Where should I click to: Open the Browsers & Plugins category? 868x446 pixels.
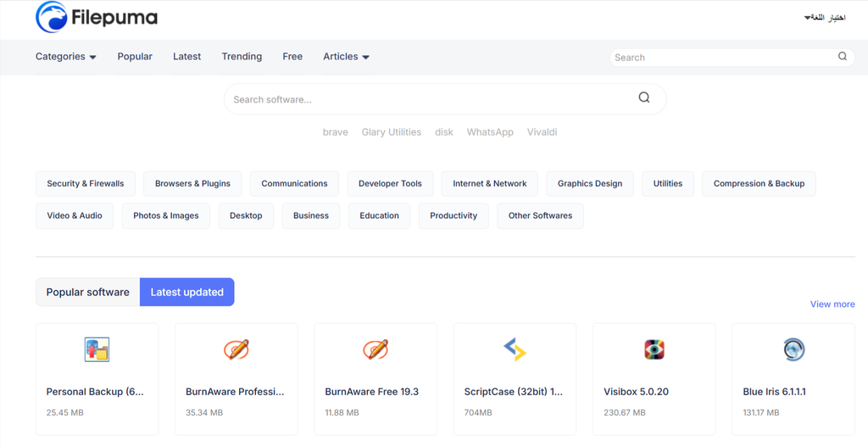tap(192, 183)
